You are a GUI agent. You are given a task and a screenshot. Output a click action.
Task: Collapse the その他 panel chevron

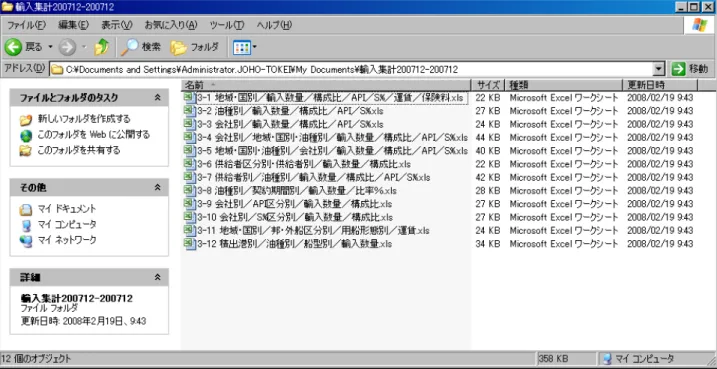coord(158,187)
